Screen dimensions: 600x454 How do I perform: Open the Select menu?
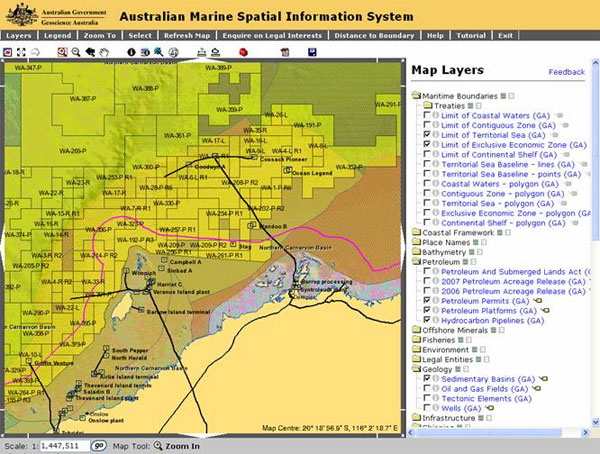tap(140, 36)
